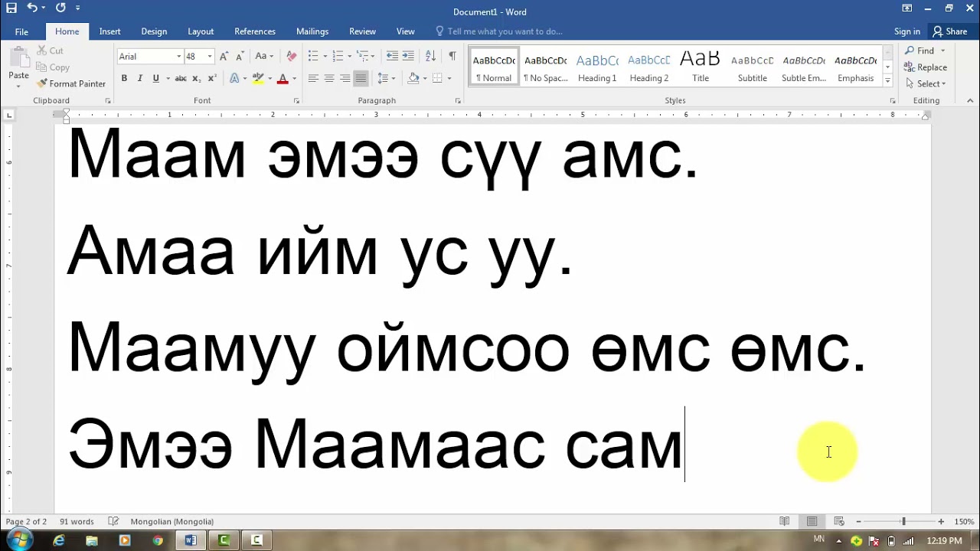The width and height of the screenshot is (980, 551).
Task: Toggle Bold formatting
Action: pyautogui.click(x=124, y=78)
